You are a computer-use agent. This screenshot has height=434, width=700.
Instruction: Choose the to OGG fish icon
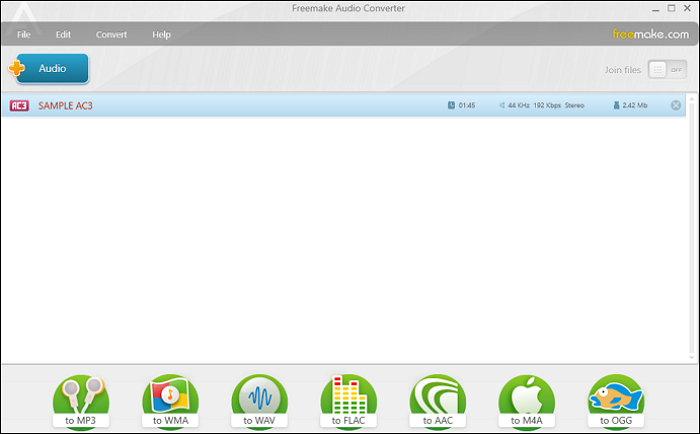615,400
